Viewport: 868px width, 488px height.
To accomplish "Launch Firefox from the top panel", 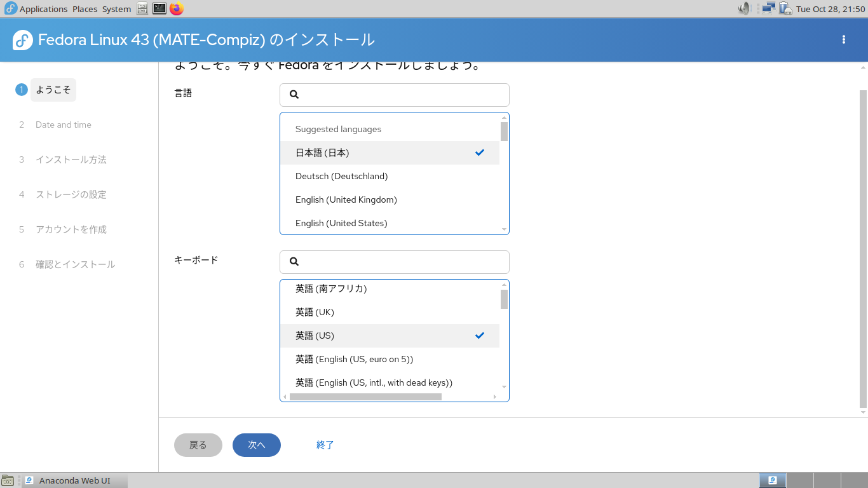I will 176,9.
